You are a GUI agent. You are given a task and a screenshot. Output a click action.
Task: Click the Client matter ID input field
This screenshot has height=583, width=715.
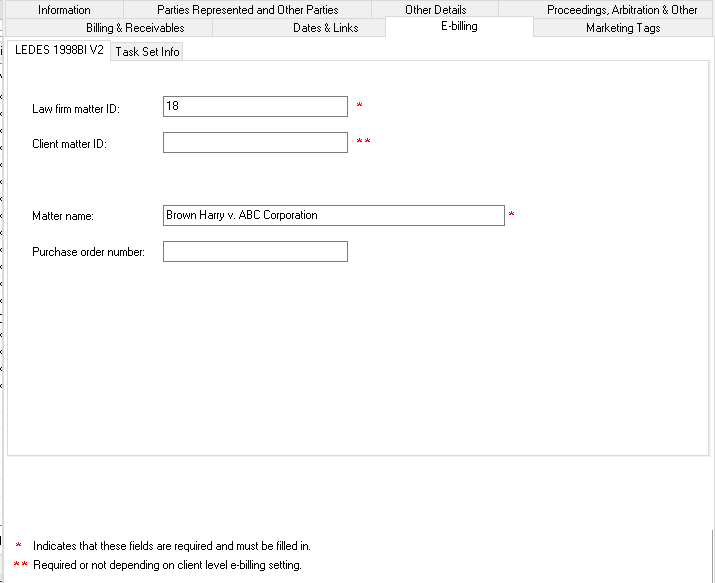tap(255, 142)
